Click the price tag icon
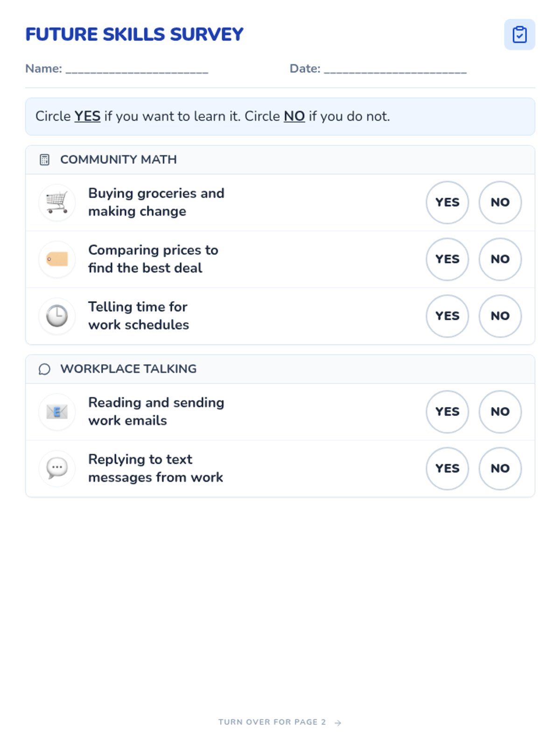The height and width of the screenshot is (747, 560). pyautogui.click(x=57, y=259)
